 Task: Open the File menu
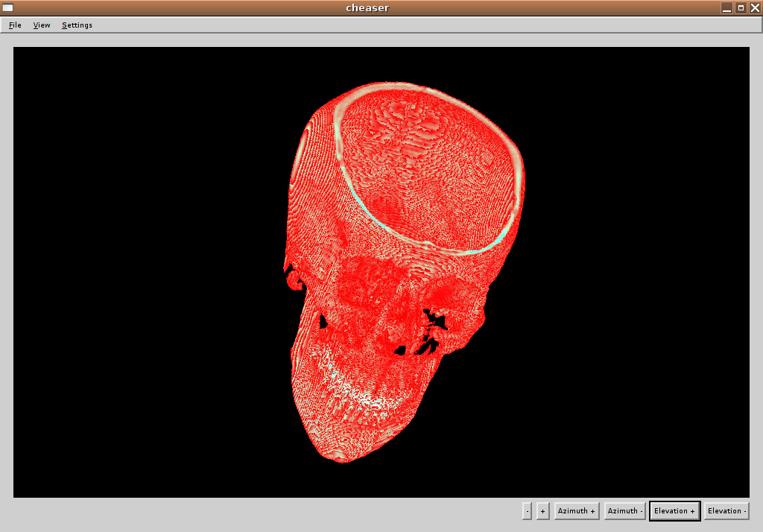tap(15, 25)
